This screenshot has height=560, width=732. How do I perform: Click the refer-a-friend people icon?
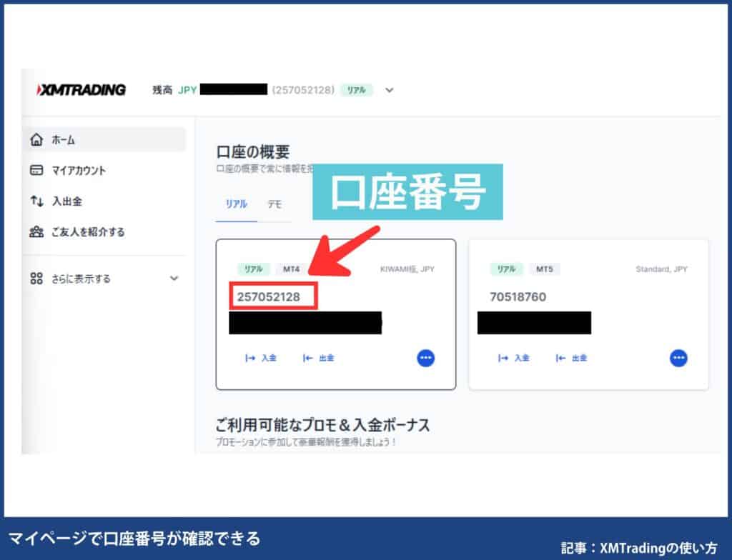[36, 231]
